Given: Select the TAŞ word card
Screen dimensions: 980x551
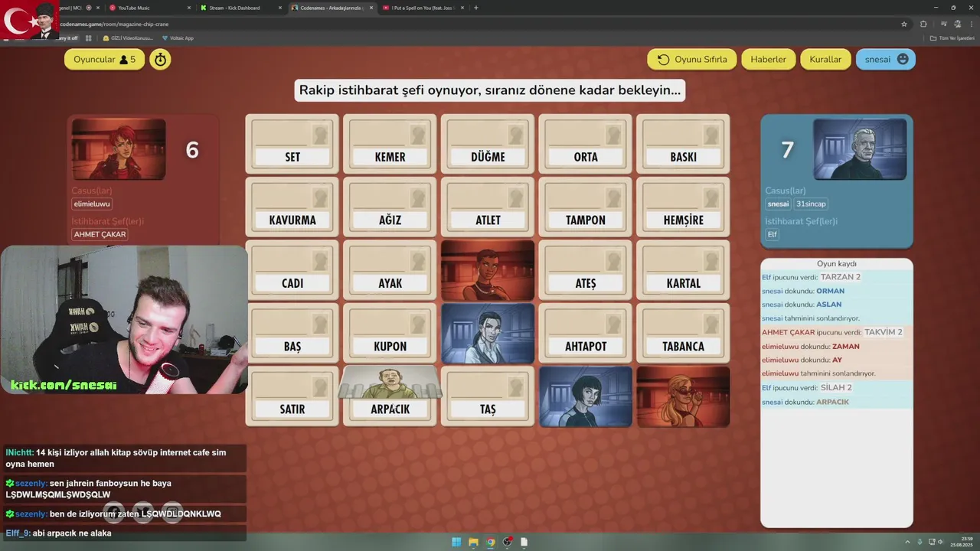Looking at the screenshot, I should point(488,396).
